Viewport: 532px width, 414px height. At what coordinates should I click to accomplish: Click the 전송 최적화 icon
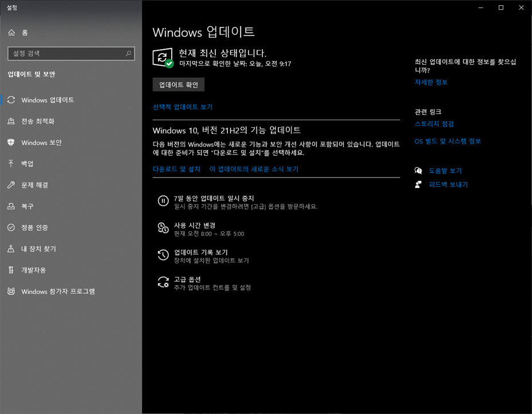click(x=11, y=121)
